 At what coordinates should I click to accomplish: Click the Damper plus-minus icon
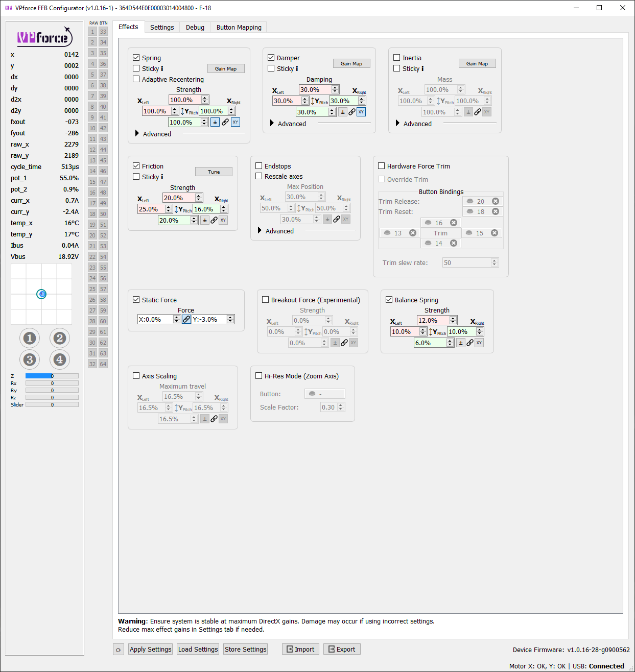[343, 112]
